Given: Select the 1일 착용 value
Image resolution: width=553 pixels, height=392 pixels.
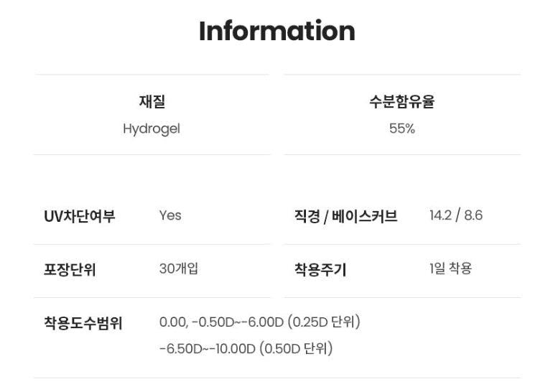Looking at the screenshot, I should (x=451, y=269).
